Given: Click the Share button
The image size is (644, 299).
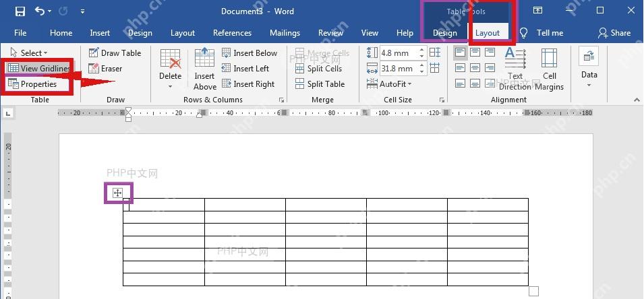Looking at the screenshot, I should 614,33.
